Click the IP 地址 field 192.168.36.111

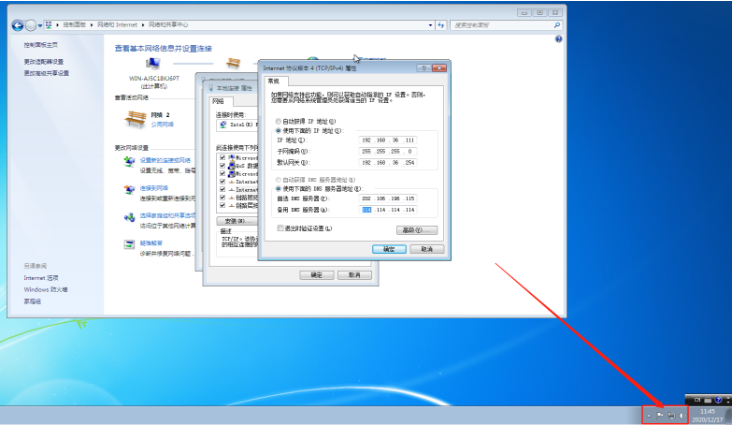(x=388, y=140)
